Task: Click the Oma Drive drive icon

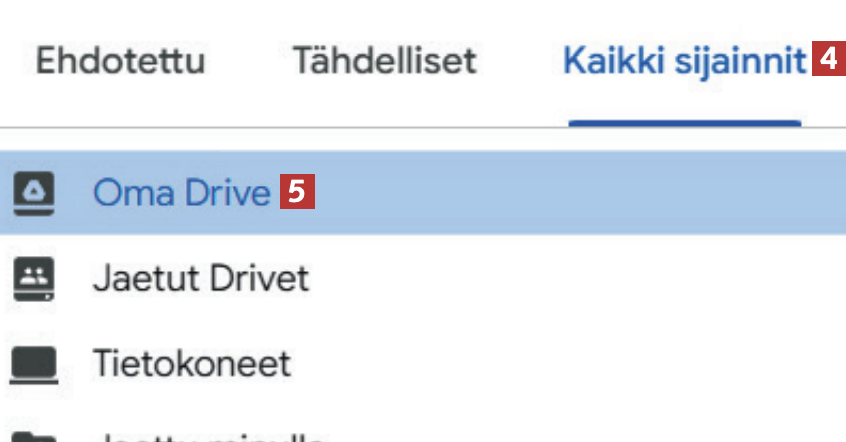Action: [x=33, y=192]
